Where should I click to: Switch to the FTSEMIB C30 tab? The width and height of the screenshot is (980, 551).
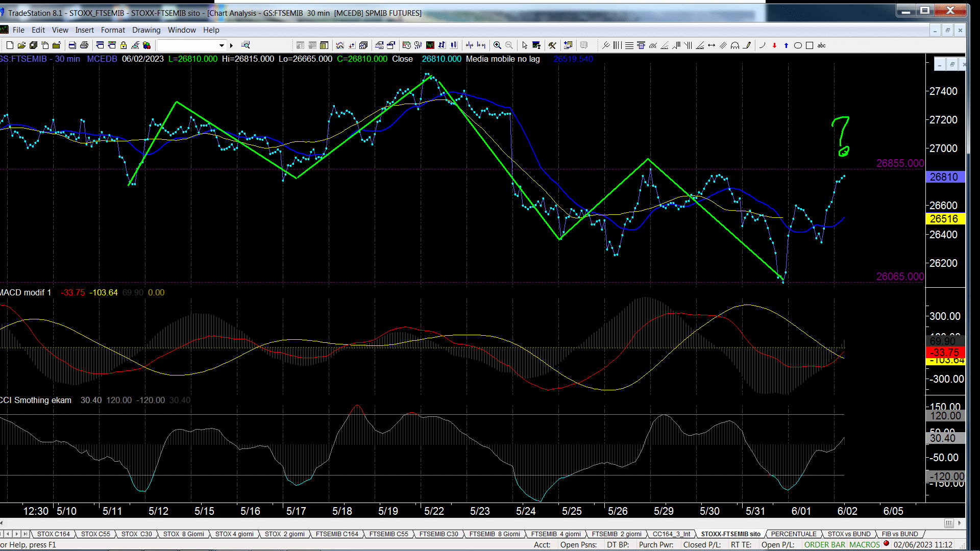pos(438,534)
